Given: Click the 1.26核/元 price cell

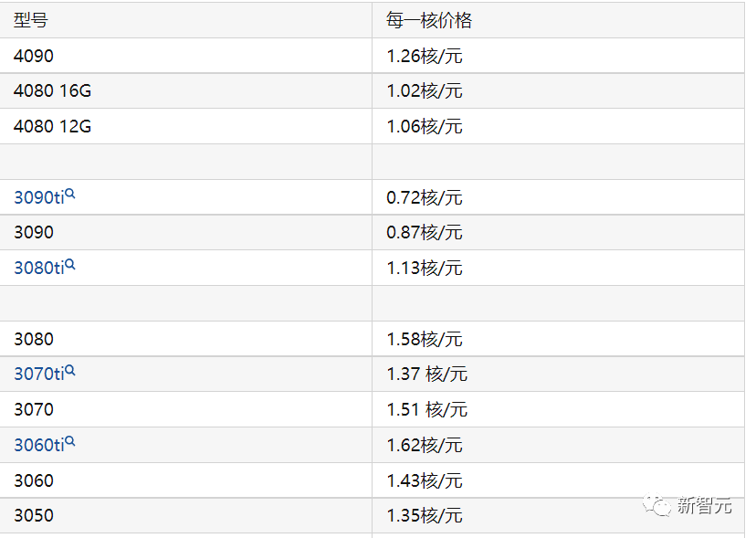Looking at the screenshot, I should pos(425,56).
